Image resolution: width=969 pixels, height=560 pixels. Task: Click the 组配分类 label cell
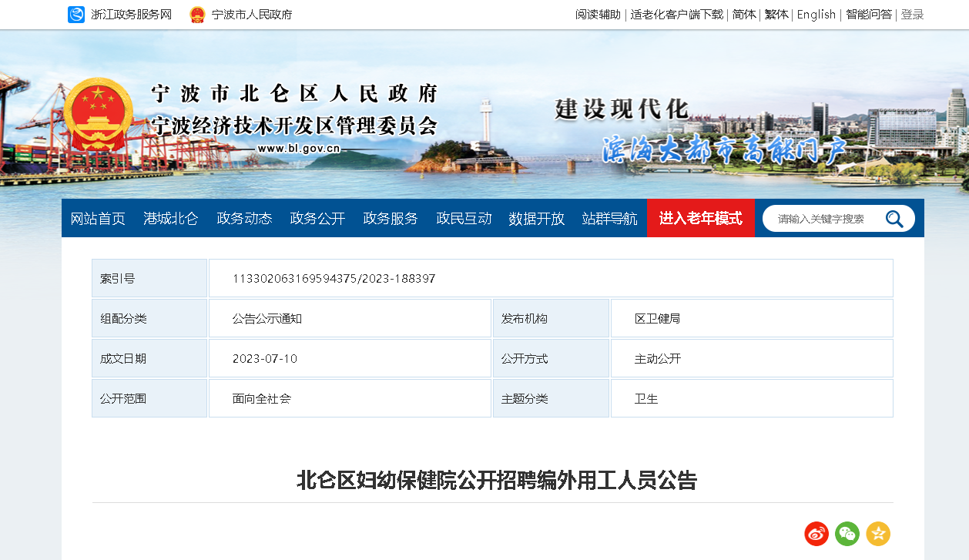[x=149, y=318]
